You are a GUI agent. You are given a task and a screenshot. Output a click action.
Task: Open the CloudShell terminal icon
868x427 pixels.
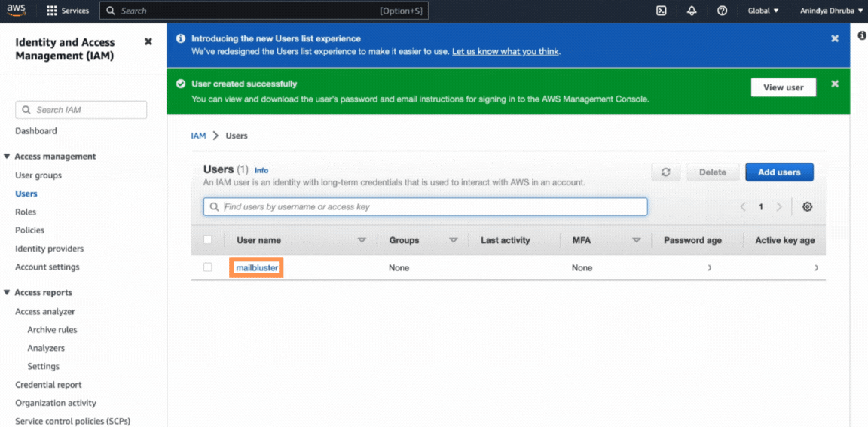(661, 11)
